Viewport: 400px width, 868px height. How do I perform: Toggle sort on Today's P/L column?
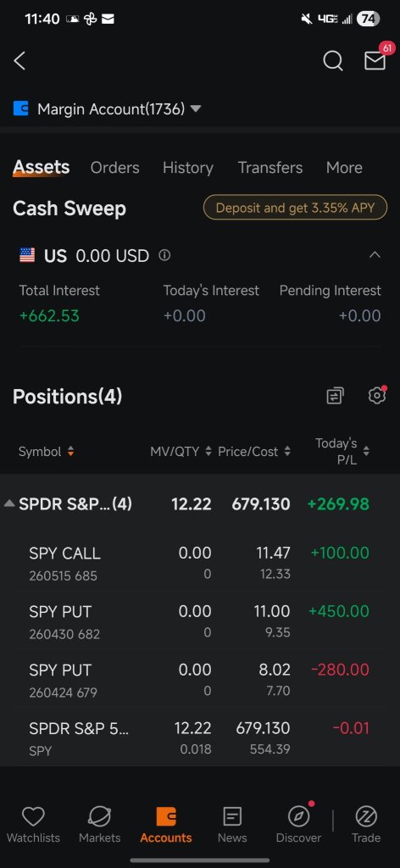click(342, 451)
